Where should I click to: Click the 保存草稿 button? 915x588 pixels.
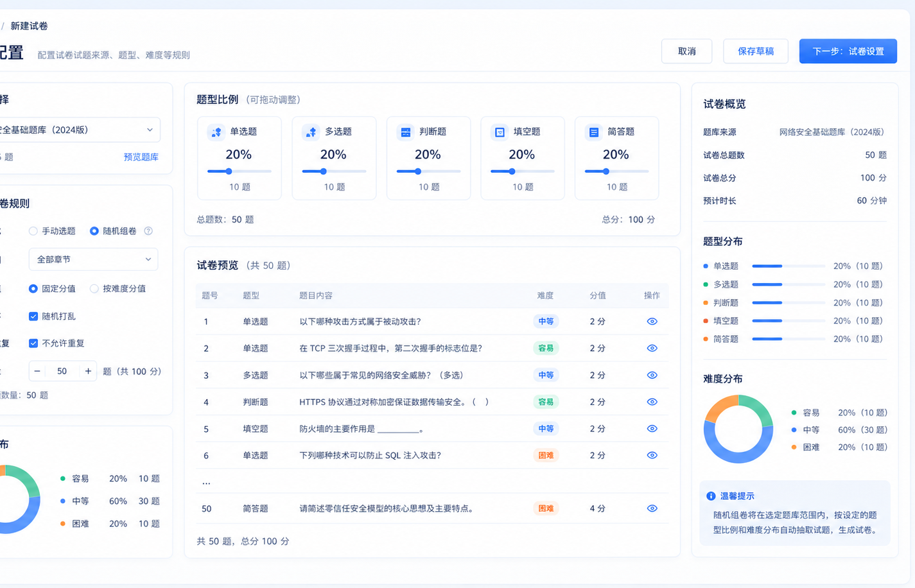point(756,51)
